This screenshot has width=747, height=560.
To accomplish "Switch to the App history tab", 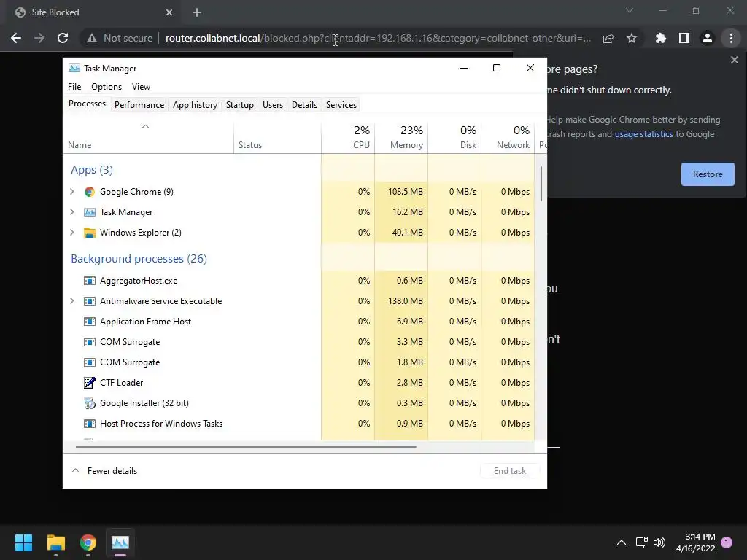I will 195,105.
